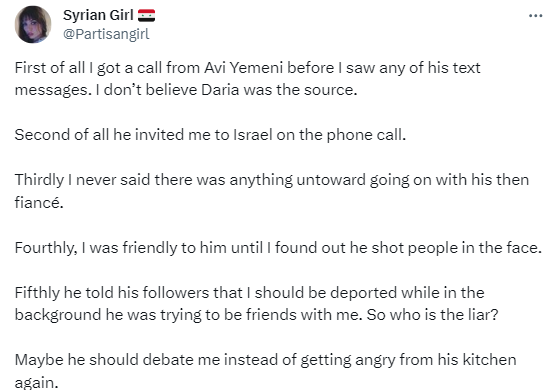Open the tweet's three-dot more options menu
This screenshot has width=545, height=390.
pos(536,16)
